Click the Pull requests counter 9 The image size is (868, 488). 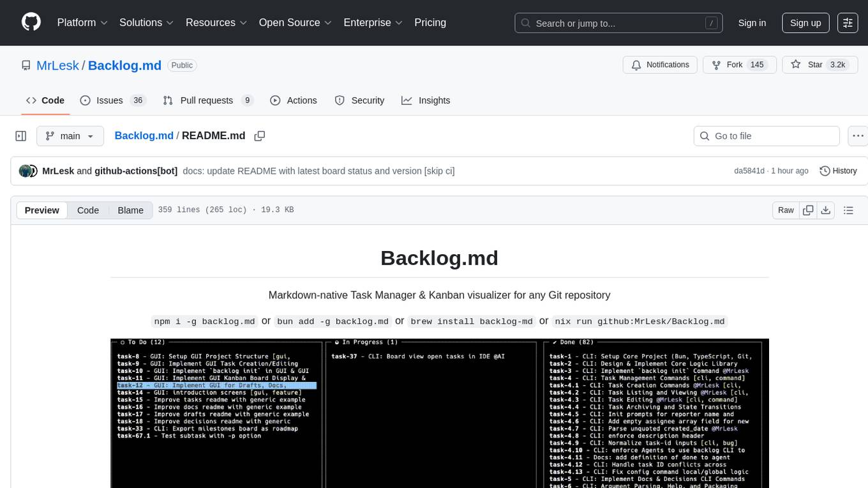[248, 100]
